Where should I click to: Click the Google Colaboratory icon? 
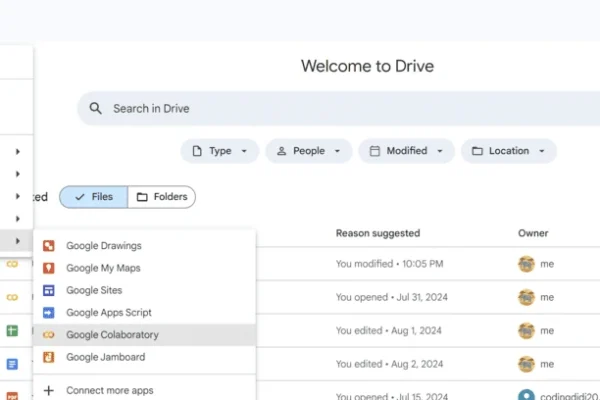(x=48, y=335)
